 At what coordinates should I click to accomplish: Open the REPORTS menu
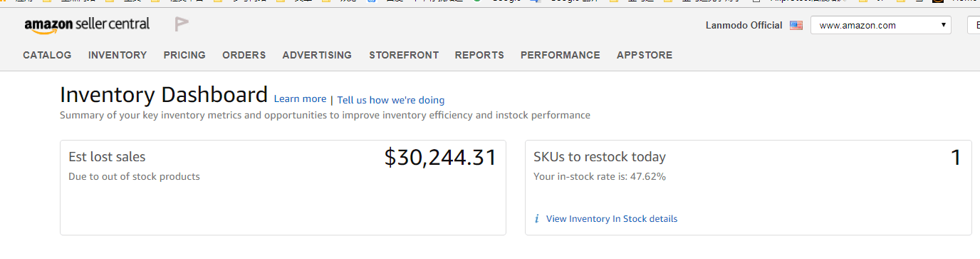click(479, 55)
